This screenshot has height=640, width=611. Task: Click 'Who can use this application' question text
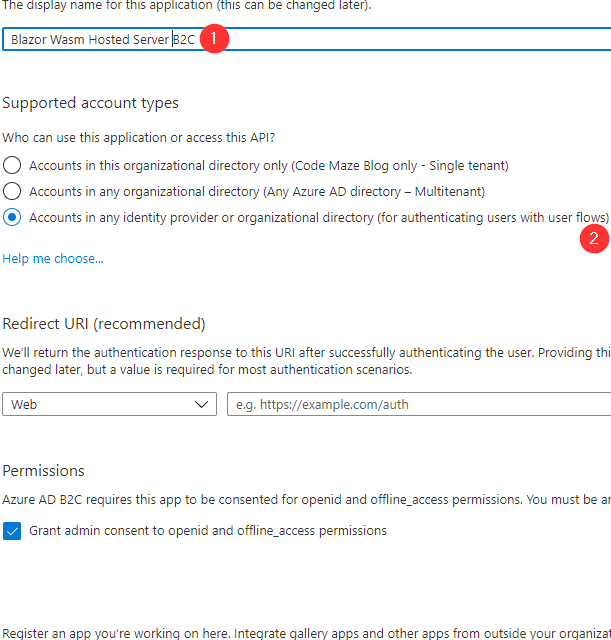coord(136,137)
